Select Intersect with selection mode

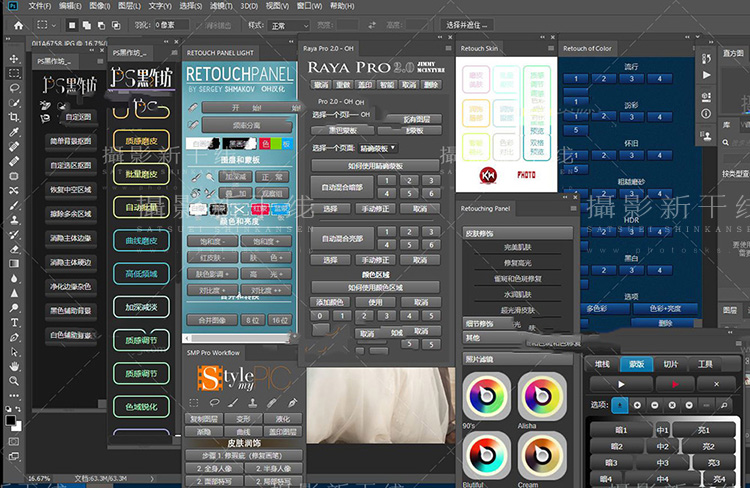click(116, 25)
